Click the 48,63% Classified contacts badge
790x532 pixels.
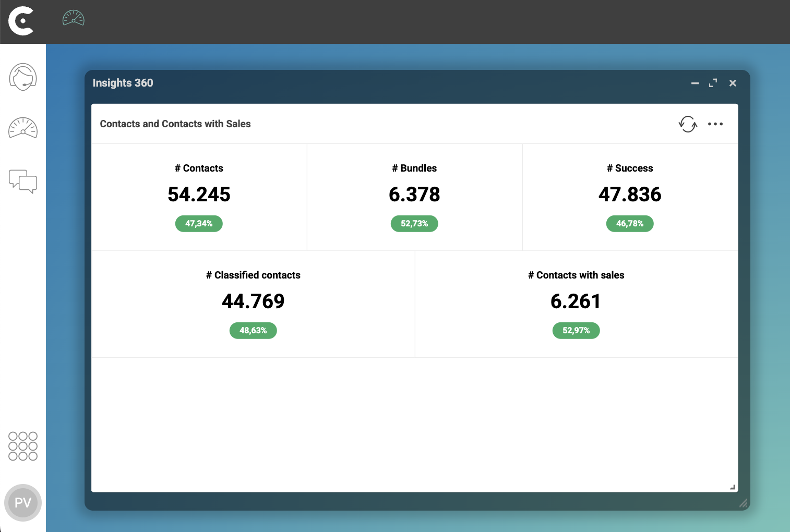[253, 331]
